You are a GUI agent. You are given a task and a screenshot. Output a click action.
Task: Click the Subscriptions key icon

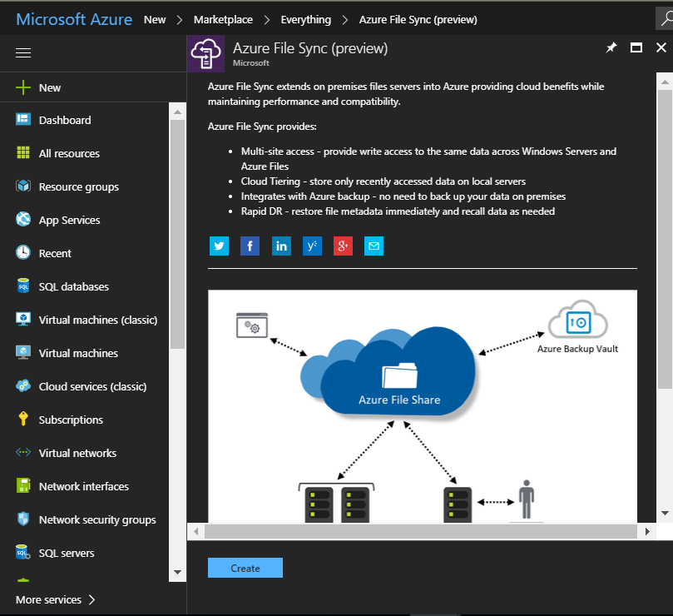[x=23, y=419]
